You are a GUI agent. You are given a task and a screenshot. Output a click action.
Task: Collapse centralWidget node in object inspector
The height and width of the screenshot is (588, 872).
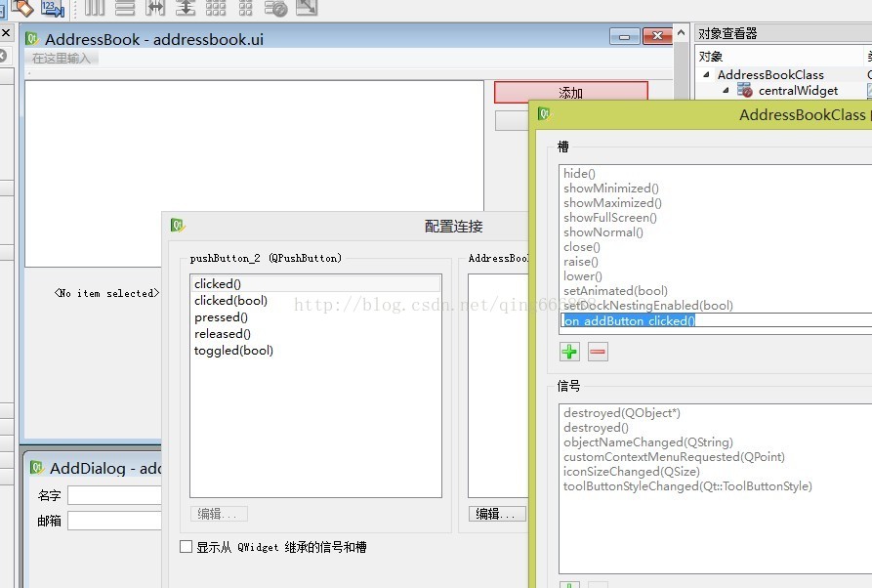pos(726,90)
